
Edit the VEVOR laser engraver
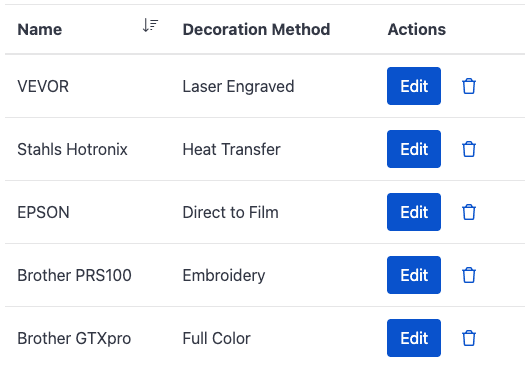[414, 86]
